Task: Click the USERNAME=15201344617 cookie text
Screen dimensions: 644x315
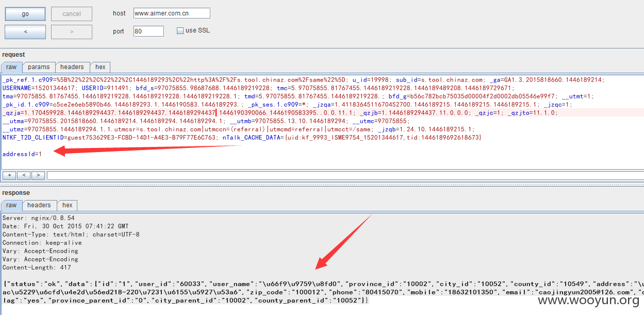Action: tap(39, 88)
